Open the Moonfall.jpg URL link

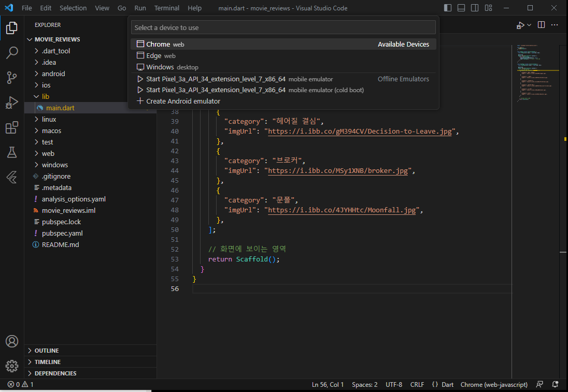pos(342,210)
